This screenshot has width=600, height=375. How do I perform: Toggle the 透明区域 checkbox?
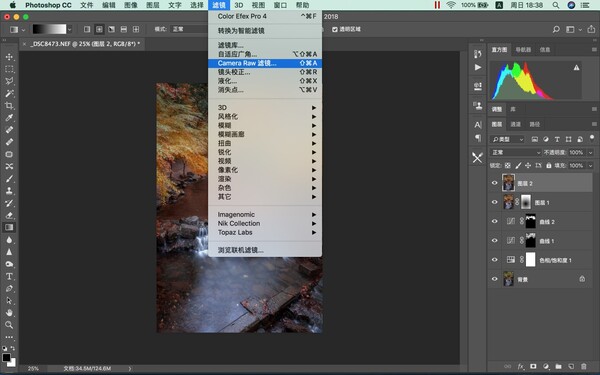click(335, 29)
